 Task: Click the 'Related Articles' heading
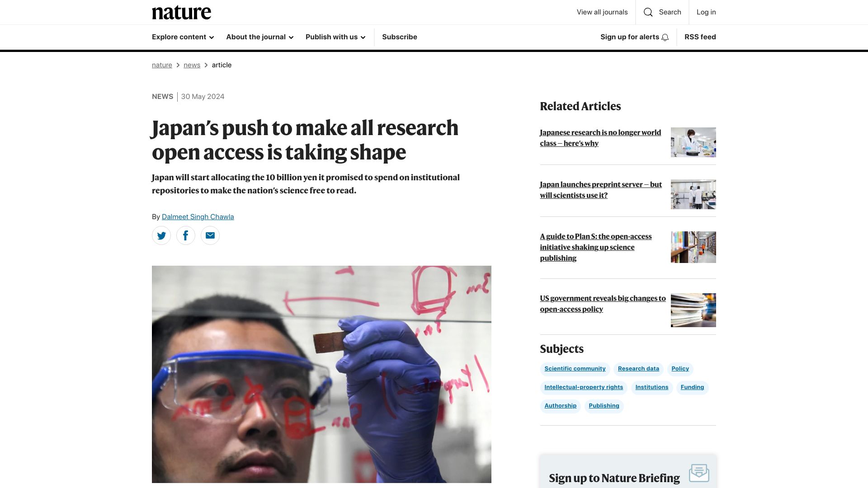pos(580,107)
